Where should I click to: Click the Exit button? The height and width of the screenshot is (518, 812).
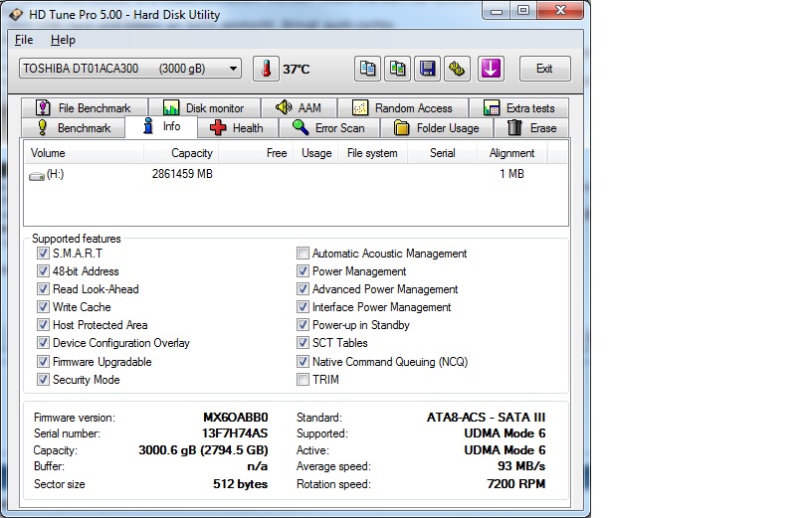(x=544, y=69)
